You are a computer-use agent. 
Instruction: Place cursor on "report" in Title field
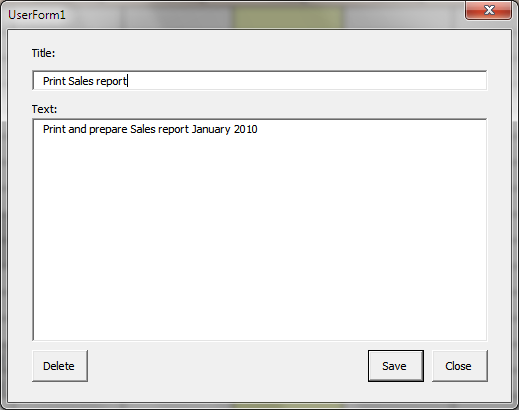tap(111, 82)
